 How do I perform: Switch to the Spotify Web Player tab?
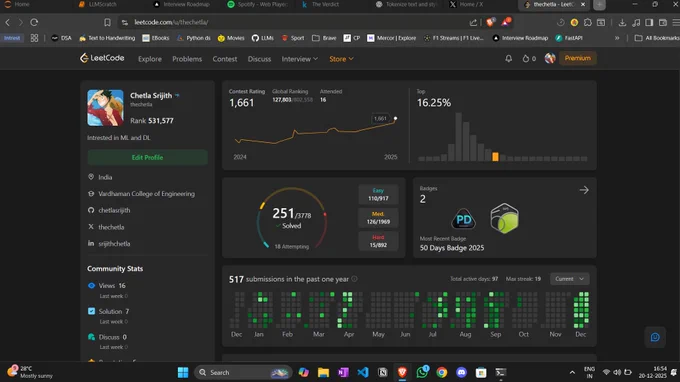tap(258, 5)
